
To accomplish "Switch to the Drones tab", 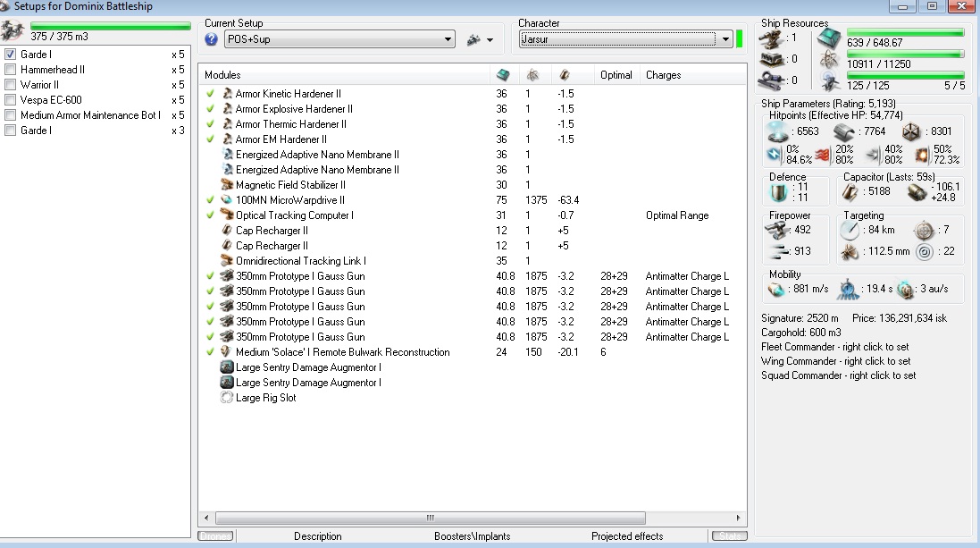I will [x=215, y=536].
